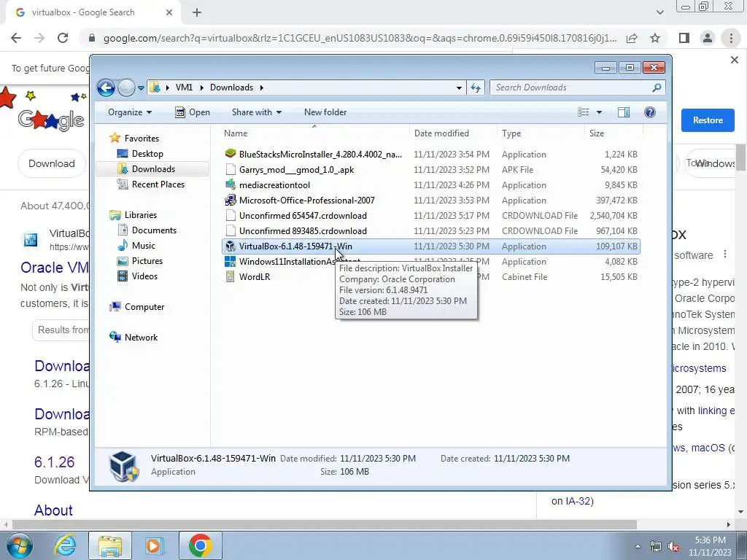Viewport: 747px width, 560px height.
Task: Click the blue Restore button in Chrome
Action: click(708, 120)
